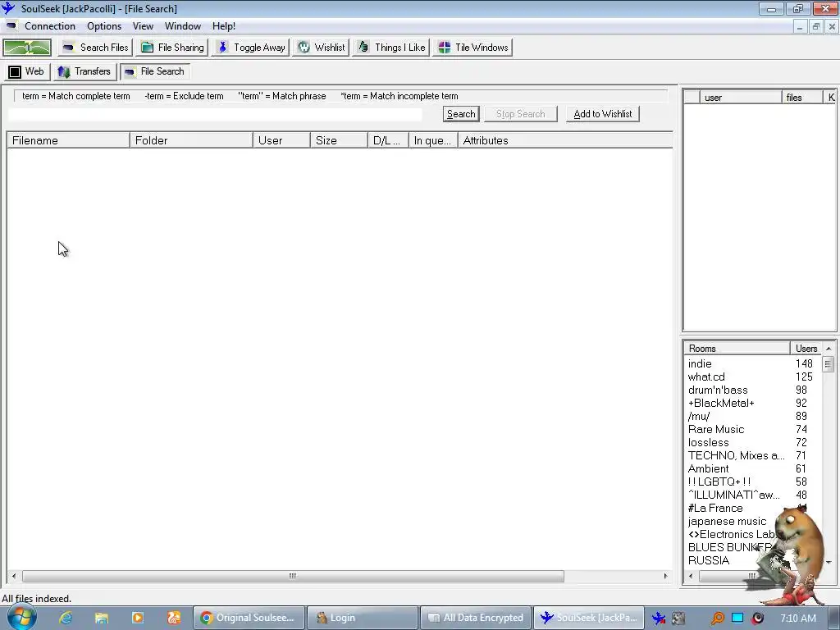
Task: Select the File Search tab
Action: [155, 71]
